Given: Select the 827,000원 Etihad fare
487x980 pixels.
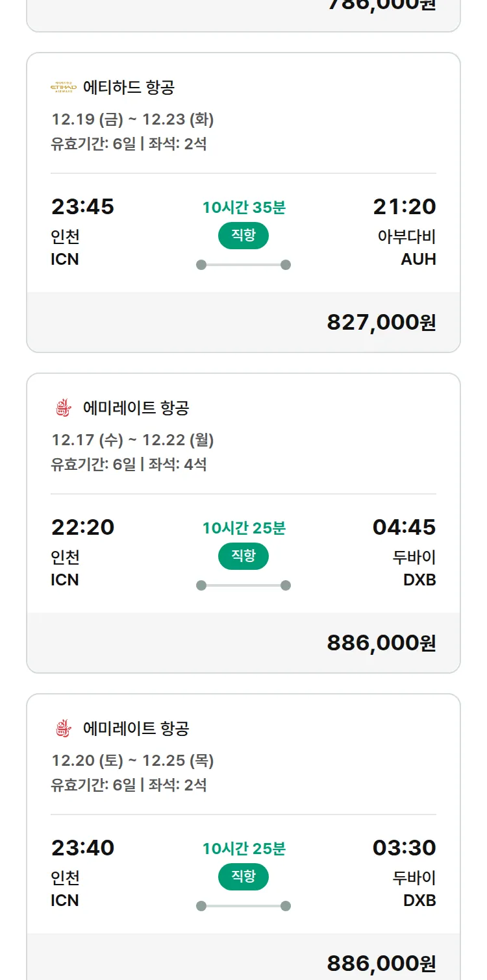Looking at the screenshot, I should click(381, 322).
